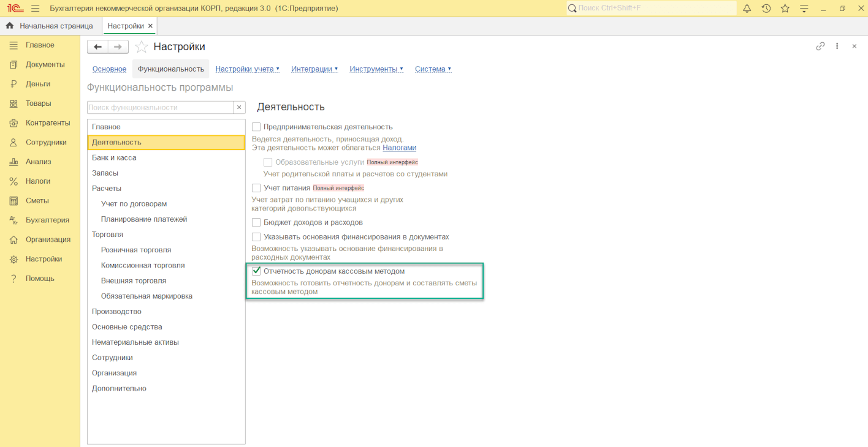Open the Налоги section percent icon
This screenshot has width=868, height=447.
[x=13, y=181]
